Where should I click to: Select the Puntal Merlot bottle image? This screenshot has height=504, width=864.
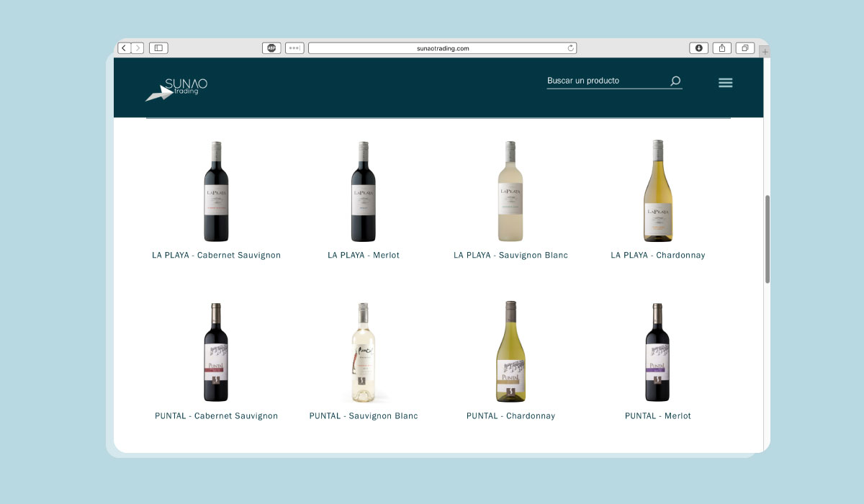pos(657,352)
